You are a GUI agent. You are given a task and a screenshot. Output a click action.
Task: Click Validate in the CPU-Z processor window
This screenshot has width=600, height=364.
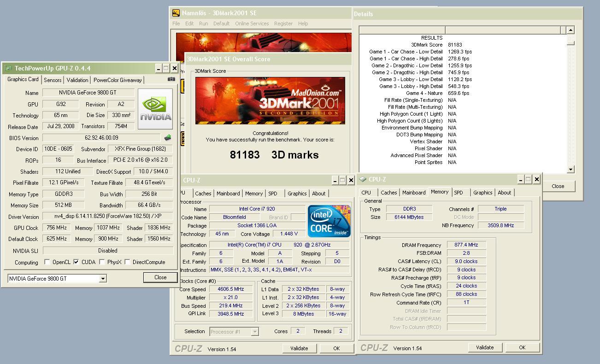(299, 348)
